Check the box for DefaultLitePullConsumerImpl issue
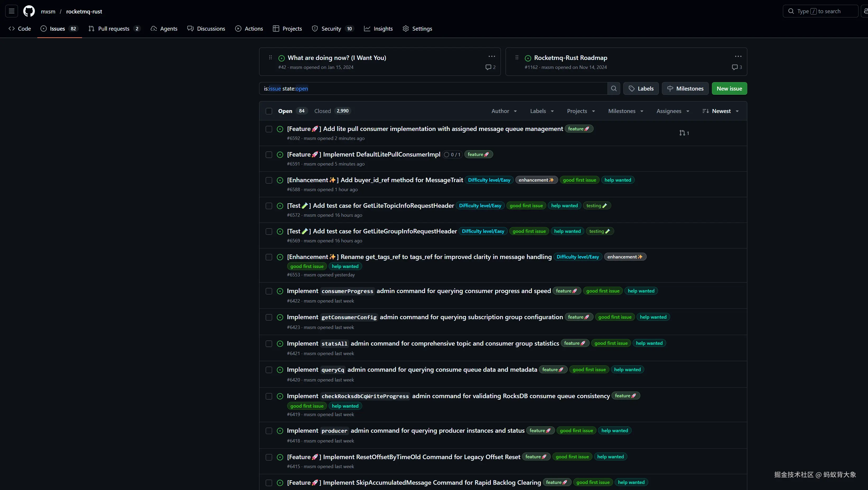Image resolution: width=868 pixels, height=490 pixels. [x=269, y=155]
